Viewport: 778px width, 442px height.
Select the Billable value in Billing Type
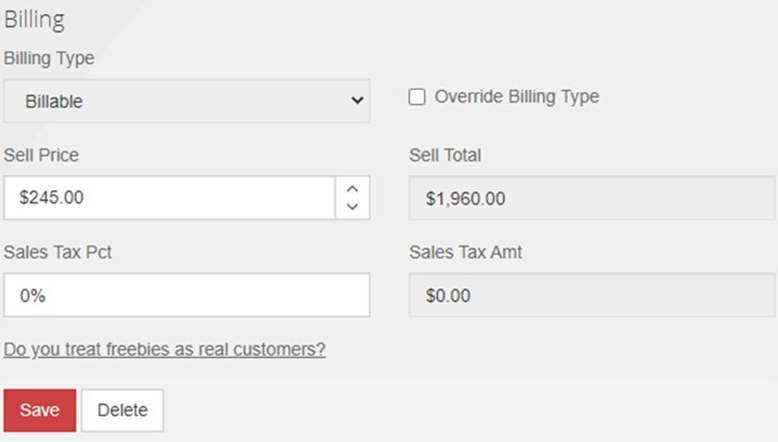(54, 101)
